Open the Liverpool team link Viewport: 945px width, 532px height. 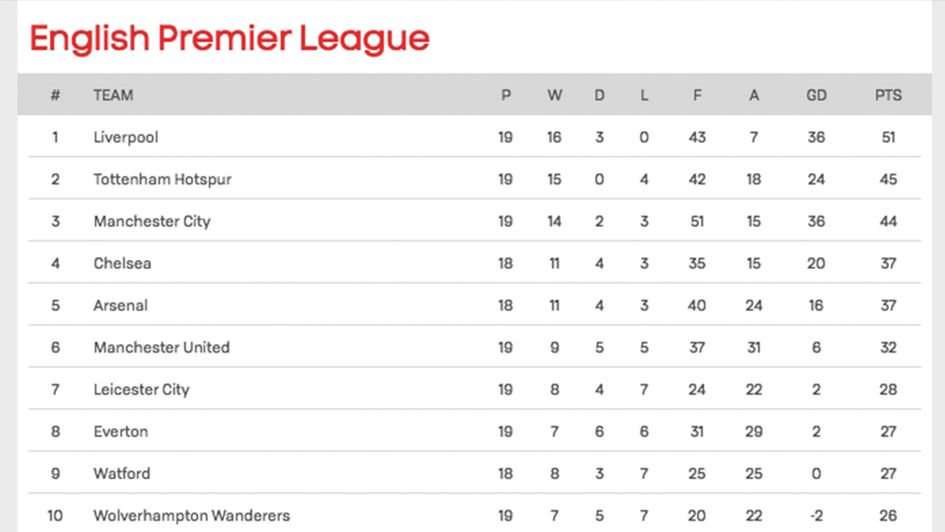pos(126,137)
